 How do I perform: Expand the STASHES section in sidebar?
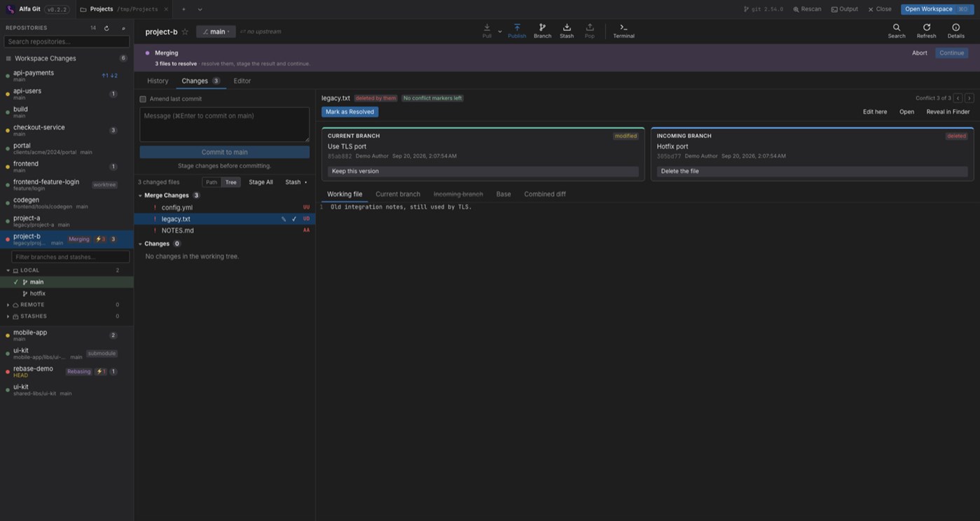tap(8, 317)
